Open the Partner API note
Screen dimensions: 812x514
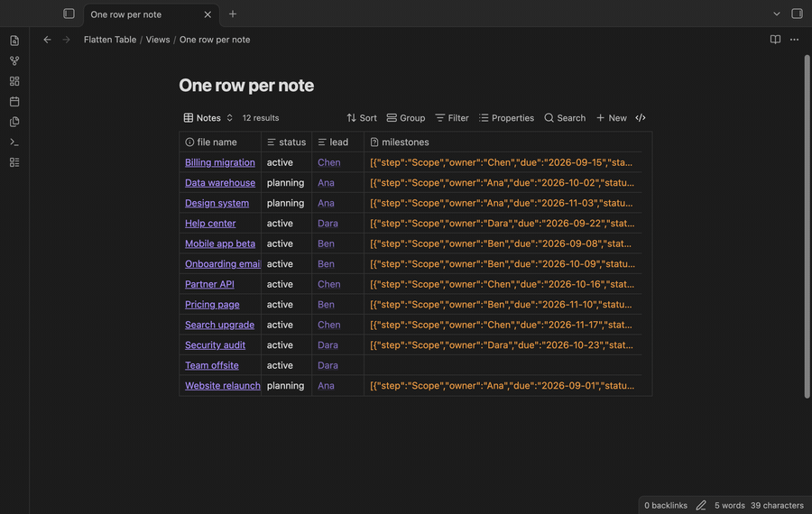point(209,284)
